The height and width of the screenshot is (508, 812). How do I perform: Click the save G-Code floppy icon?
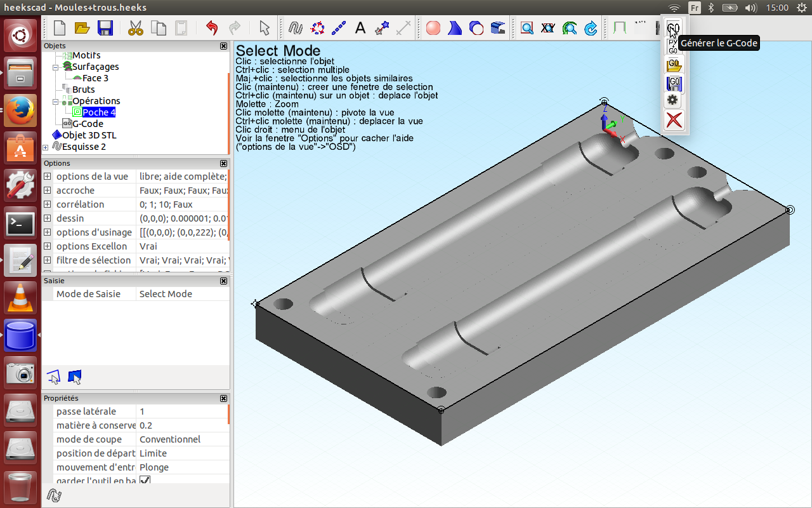click(673, 83)
